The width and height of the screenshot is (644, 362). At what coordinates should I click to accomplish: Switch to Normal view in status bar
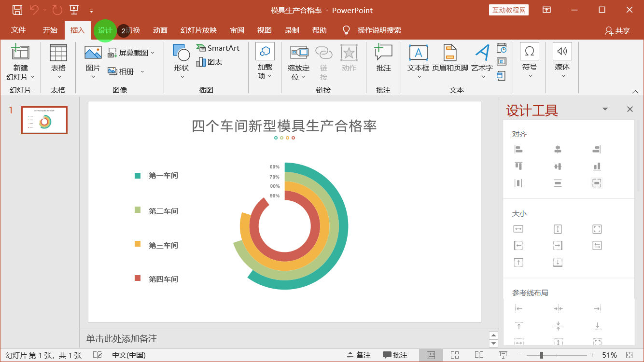click(431, 355)
